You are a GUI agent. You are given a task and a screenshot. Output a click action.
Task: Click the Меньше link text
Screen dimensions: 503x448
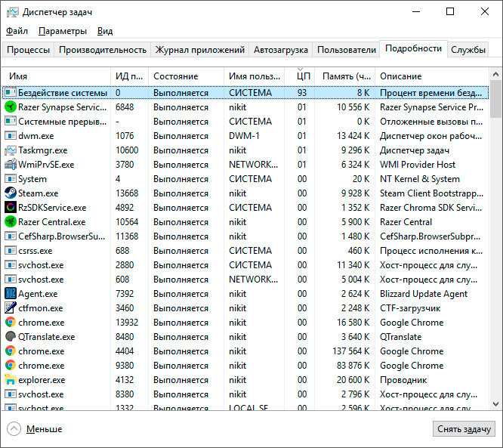point(45,429)
